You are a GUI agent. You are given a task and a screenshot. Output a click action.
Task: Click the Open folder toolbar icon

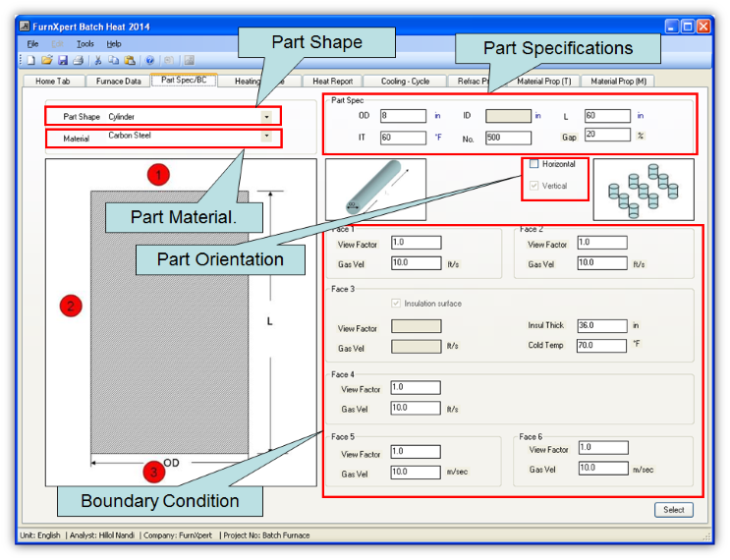pos(47,60)
